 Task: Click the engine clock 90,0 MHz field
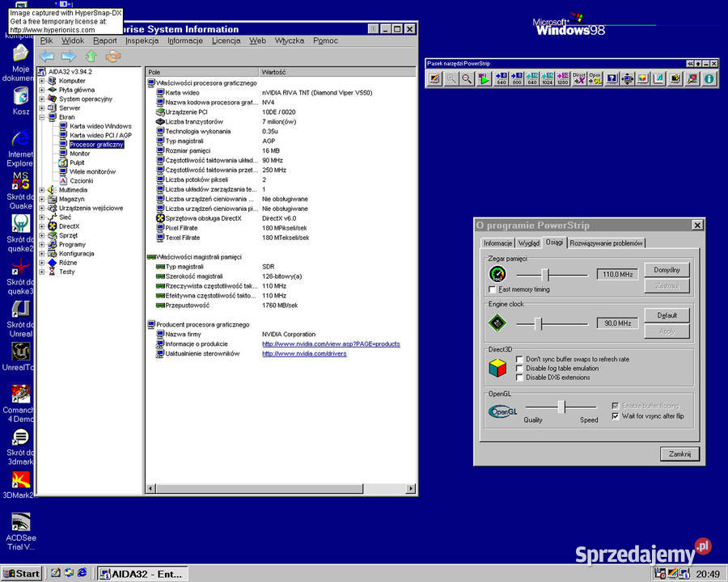coord(617,323)
